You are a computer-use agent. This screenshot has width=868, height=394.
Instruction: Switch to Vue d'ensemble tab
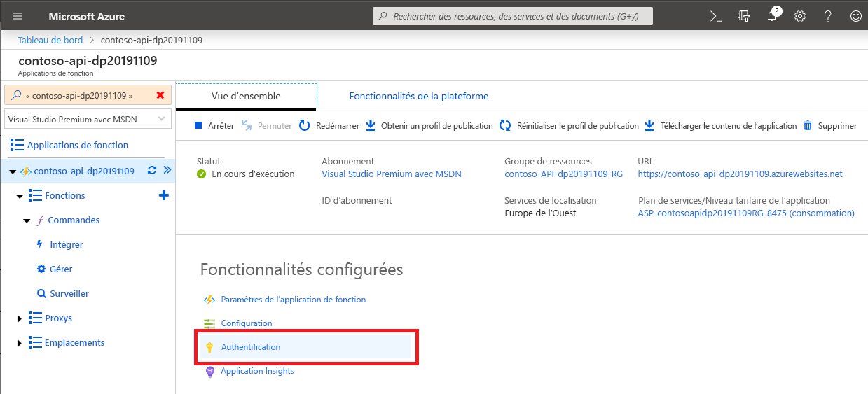[x=246, y=96]
